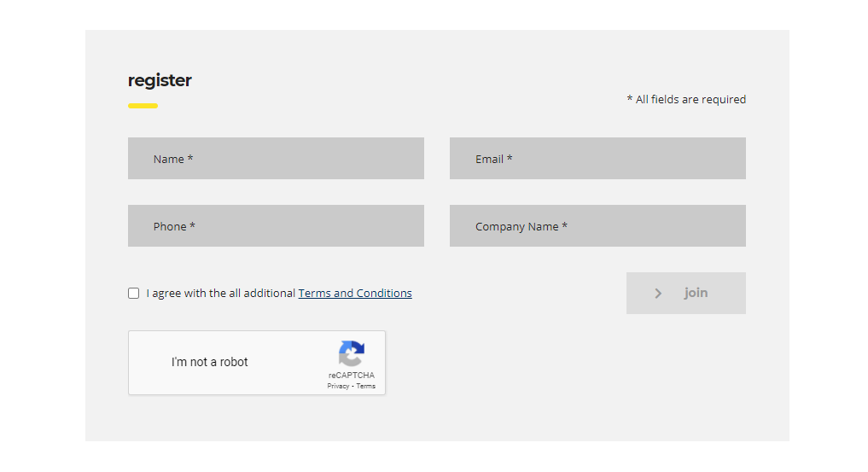Click the "All fields are required" note
Image resolution: width=868 pixels, height=472 pixels.
pyautogui.click(x=690, y=100)
